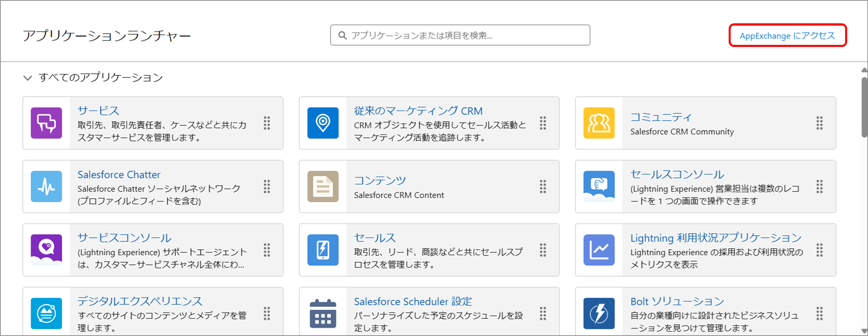The image size is (868, 336).
Task: Open the セールスコンソール app link
Action: coord(677,174)
